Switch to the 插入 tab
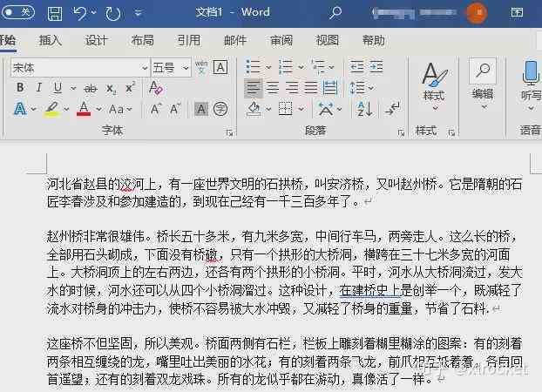542x392 pixels. point(51,41)
